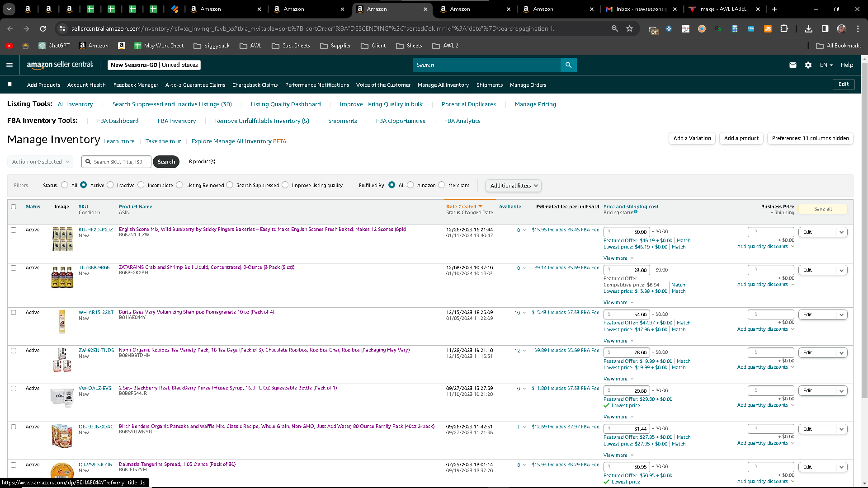Open the Manage All Inventory menu item
Viewport: 868px width, 488px height.
[x=443, y=85]
